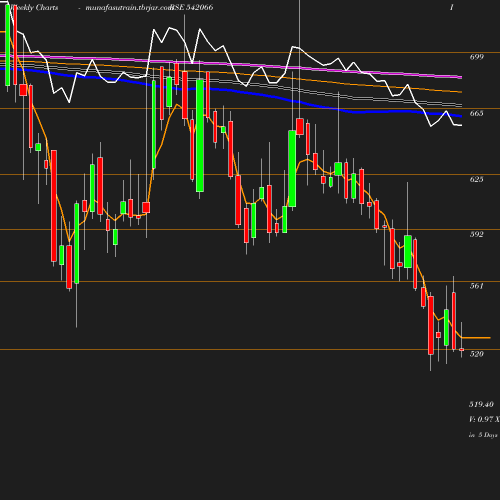
Task: Click the 'BSE 542066' symbol label
Action: pyautogui.click(x=192, y=7)
